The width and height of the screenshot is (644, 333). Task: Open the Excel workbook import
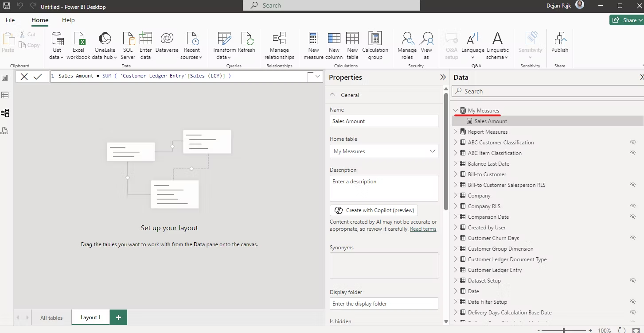click(x=78, y=39)
